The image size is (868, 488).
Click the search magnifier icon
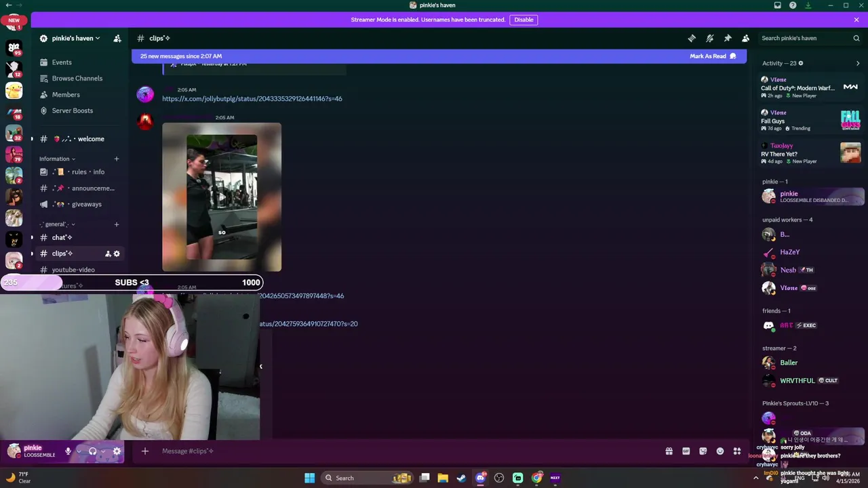pyautogui.click(x=856, y=39)
